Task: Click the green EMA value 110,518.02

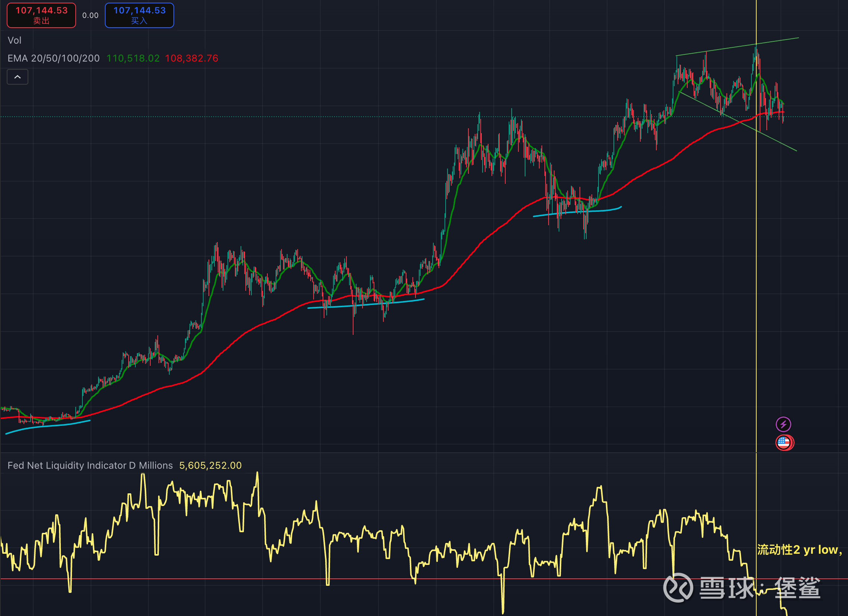Action: tap(133, 58)
